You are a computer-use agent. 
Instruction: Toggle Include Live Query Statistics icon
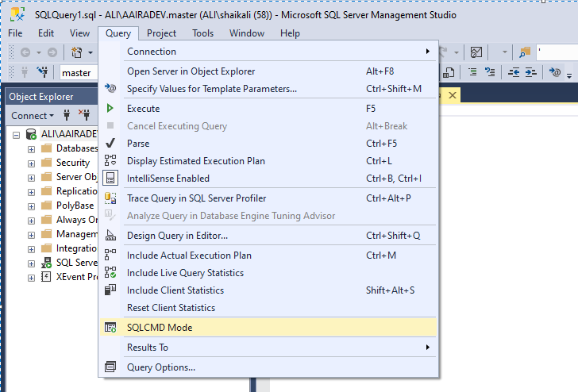coord(110,273)
